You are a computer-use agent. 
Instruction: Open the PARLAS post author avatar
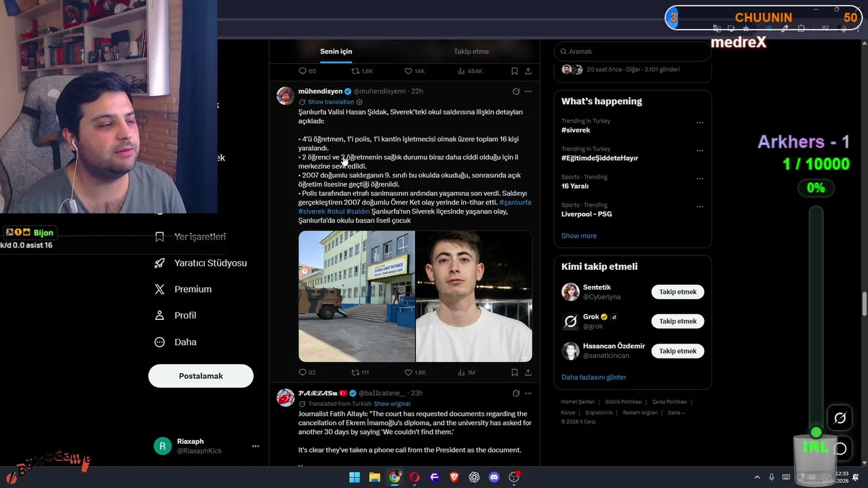285,397
